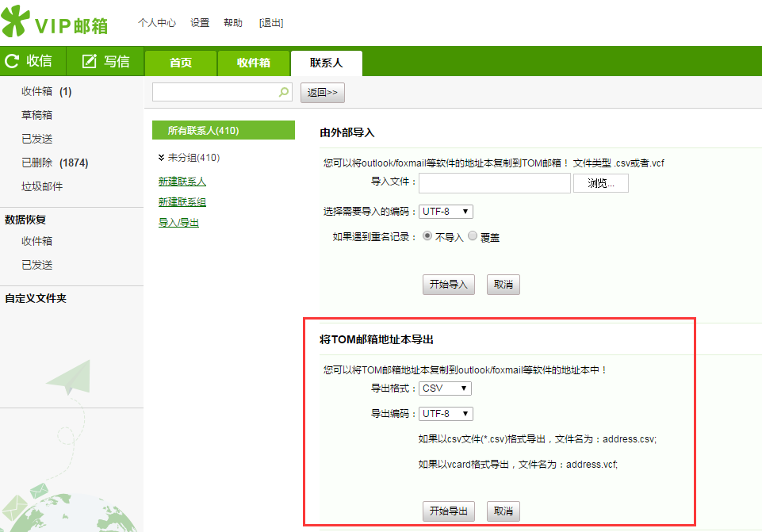Select 所有联系人(410) group
The width and height of the screenshot is (762, 532).
pos(224,130)
